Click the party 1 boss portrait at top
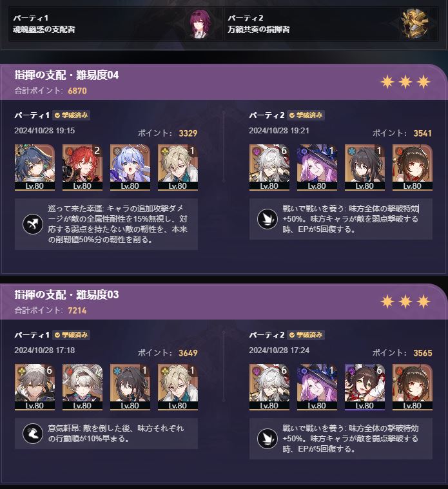This screenshot has width=448, height=489. 200,24
